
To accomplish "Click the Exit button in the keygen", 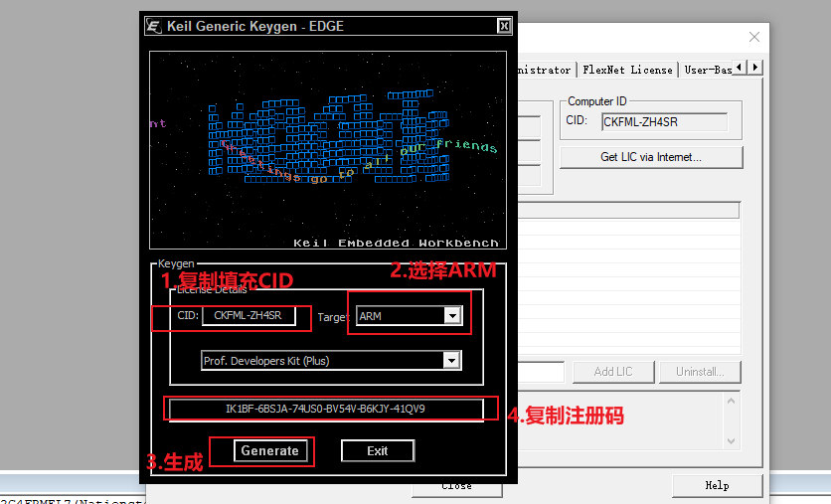I will pos(378,451).
